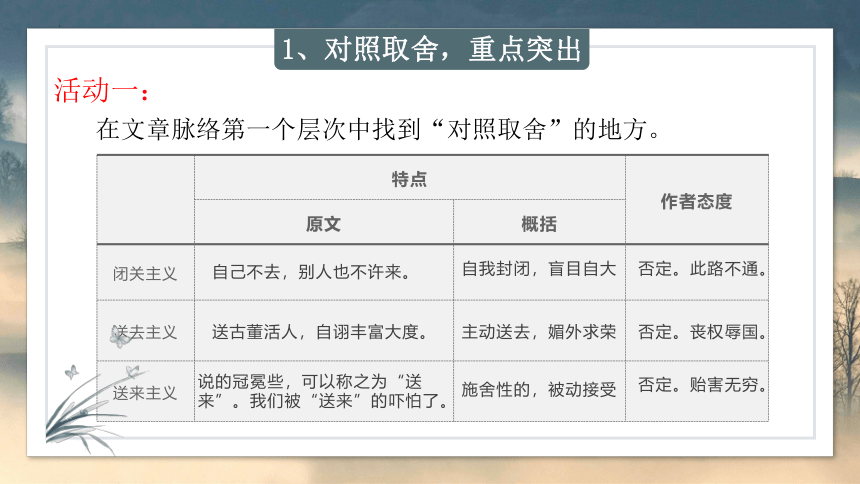Select the row label "闭关主义"
The width and height of the screenshot is (860, 484).
(145, 273)
